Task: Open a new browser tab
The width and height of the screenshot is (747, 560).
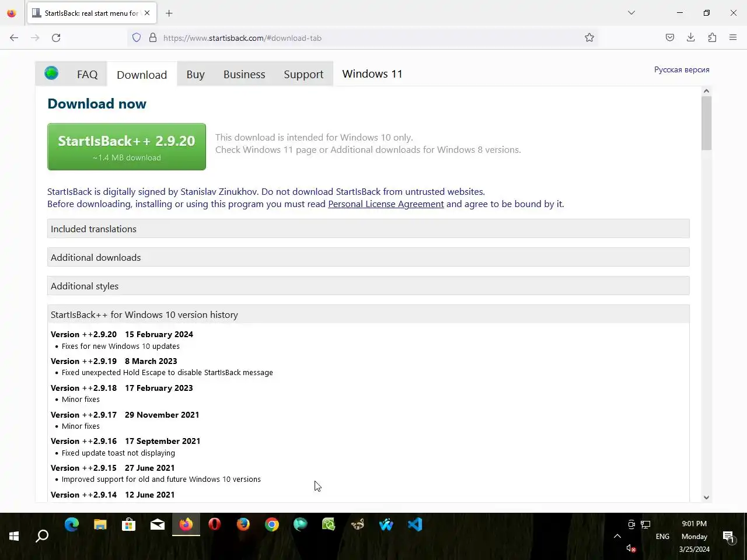Action: coord(169,13)
